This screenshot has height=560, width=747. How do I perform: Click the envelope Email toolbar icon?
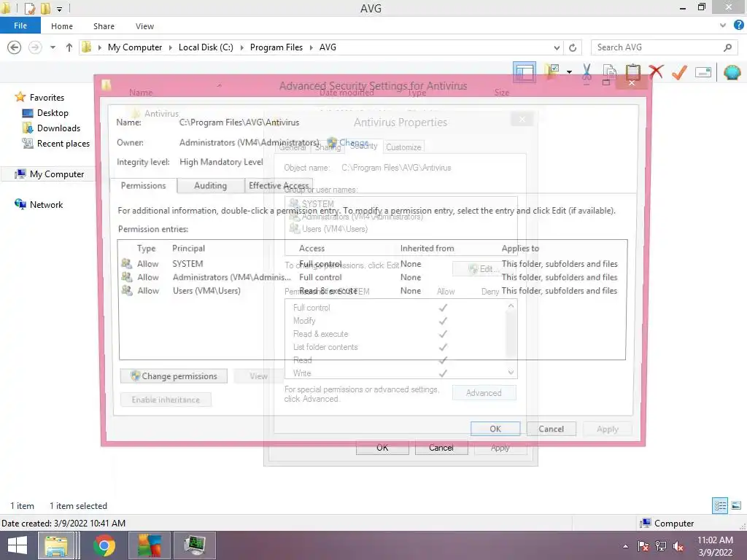tap(703, 72)
